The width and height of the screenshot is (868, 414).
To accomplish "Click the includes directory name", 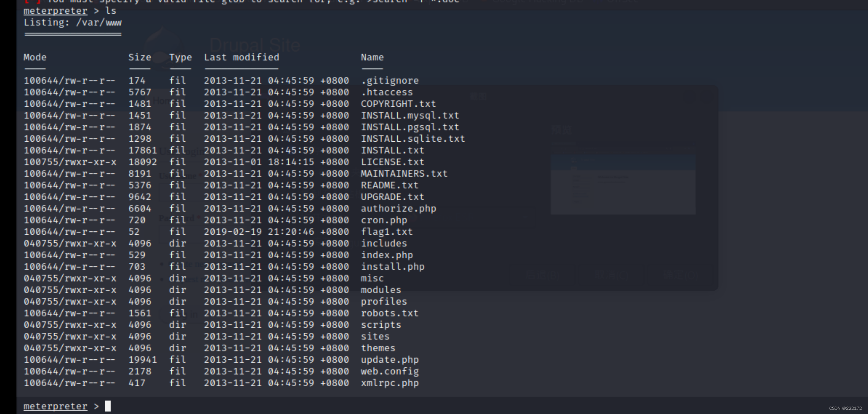I will click(x=384, y=243).
